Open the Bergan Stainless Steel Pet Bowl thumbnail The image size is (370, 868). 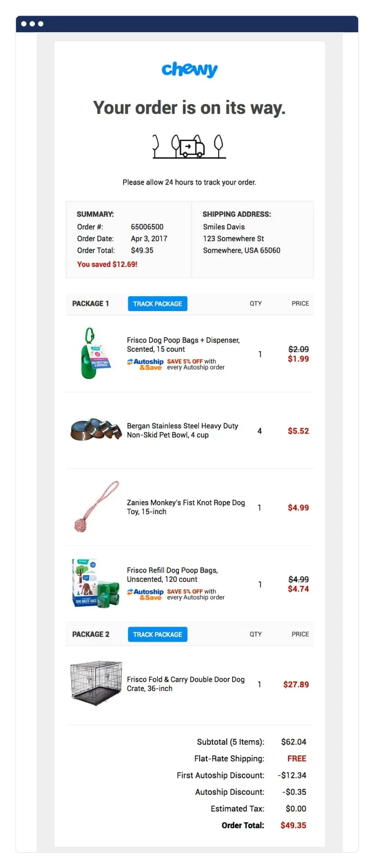click(95, 430)
